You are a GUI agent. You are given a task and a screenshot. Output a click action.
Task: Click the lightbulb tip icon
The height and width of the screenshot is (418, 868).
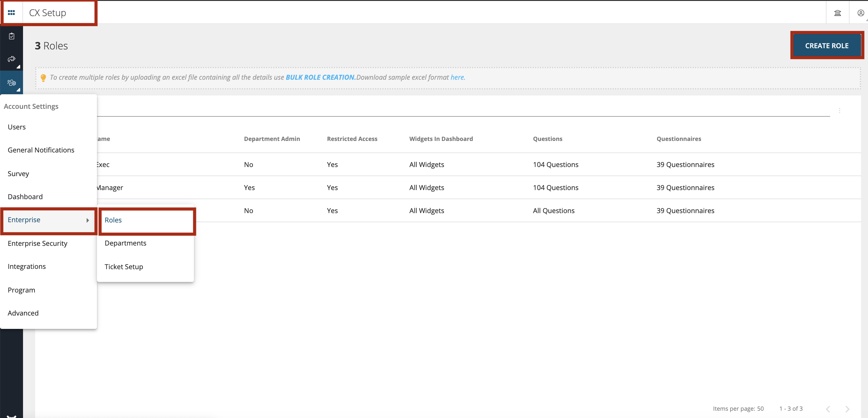43,78
